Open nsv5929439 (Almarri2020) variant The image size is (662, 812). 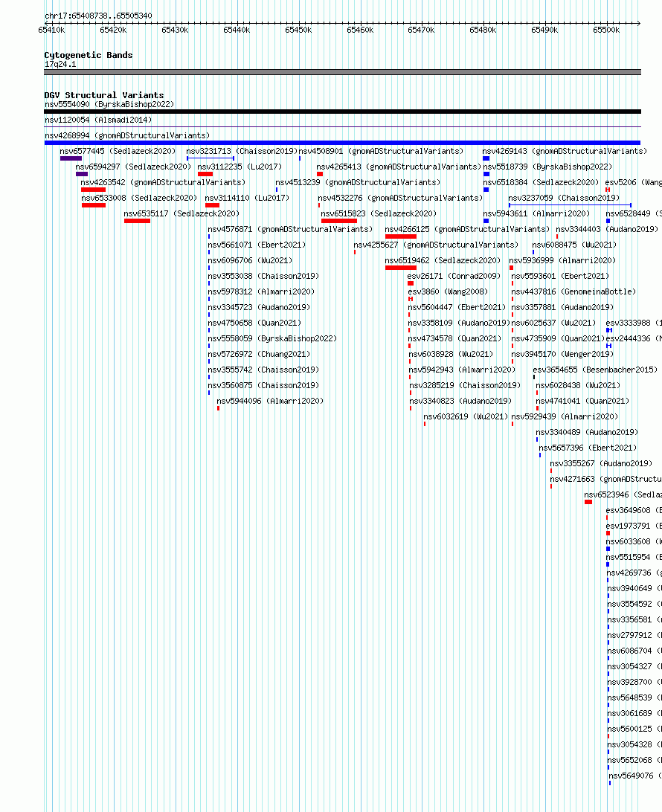click(x=565, y=416)
